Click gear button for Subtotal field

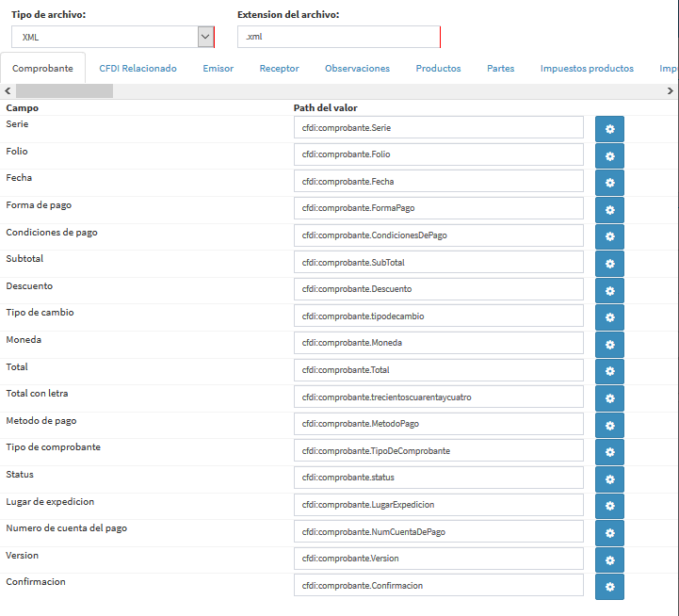[x=609, y=263]
